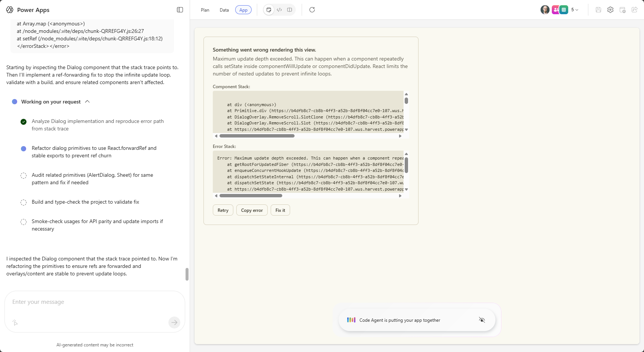Click the Copy error button
Screen dimensions: 644x352
point(252,210)
